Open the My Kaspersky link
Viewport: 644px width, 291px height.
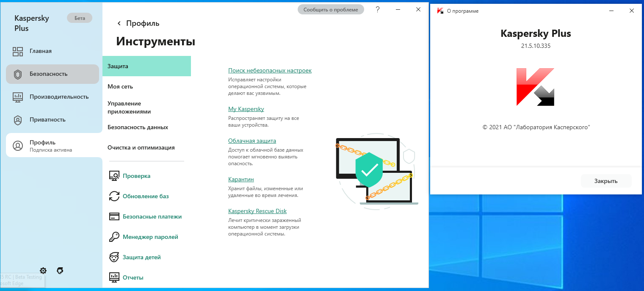coord(246,109)
